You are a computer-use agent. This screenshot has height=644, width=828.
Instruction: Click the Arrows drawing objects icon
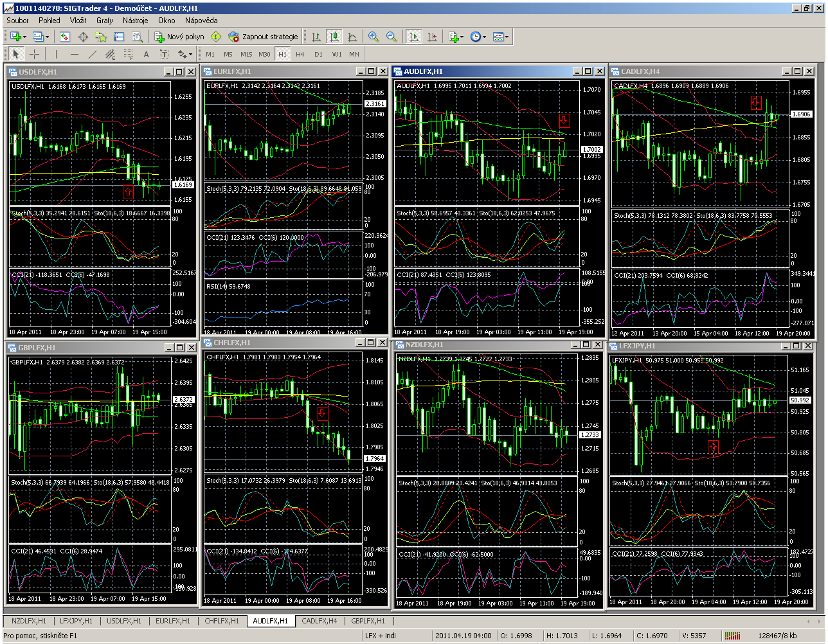pos(181,54)
